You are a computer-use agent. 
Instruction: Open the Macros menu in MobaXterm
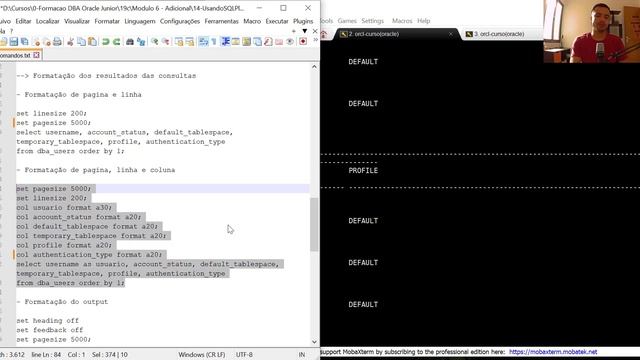tap(402, 21)
